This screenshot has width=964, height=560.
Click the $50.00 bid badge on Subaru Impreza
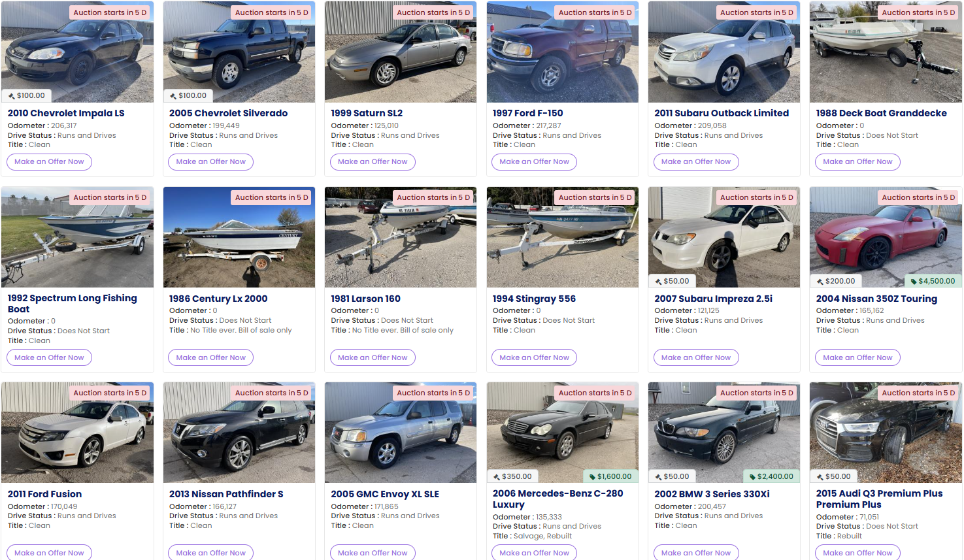click(672, 281)
